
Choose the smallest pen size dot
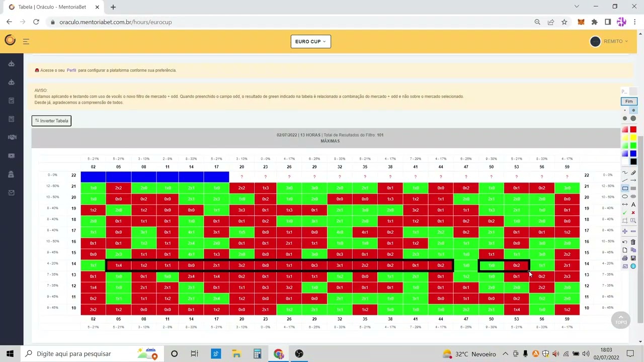[625, 110]
